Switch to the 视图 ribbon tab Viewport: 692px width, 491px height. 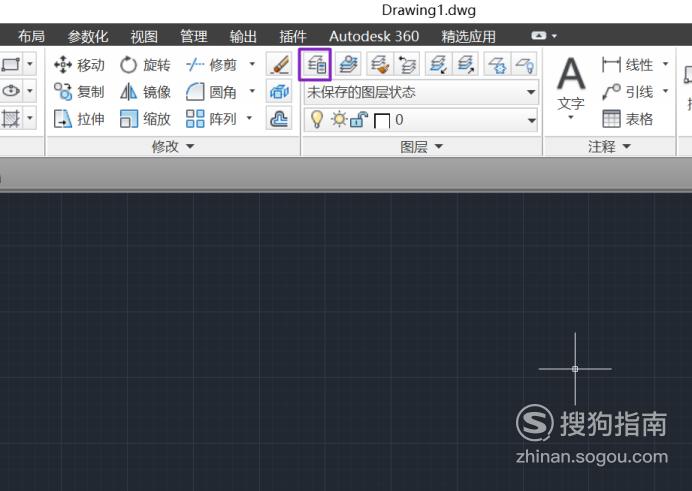tap(144, 36)
